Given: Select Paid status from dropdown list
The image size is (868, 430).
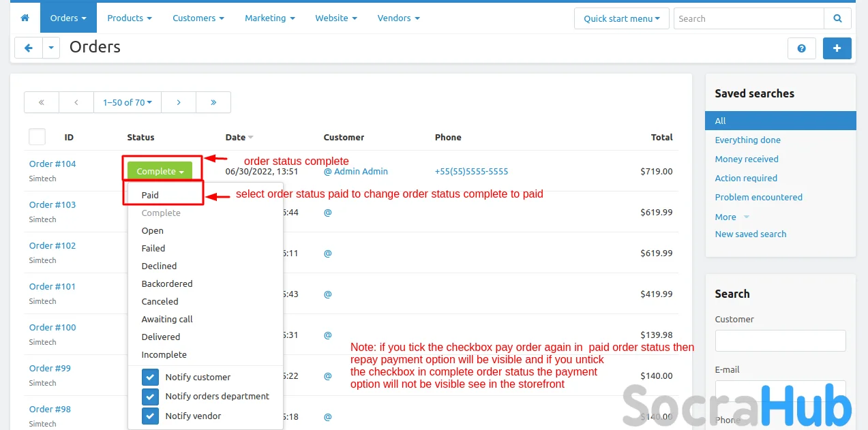Looking at the screenshot, I should pos(150,195).
